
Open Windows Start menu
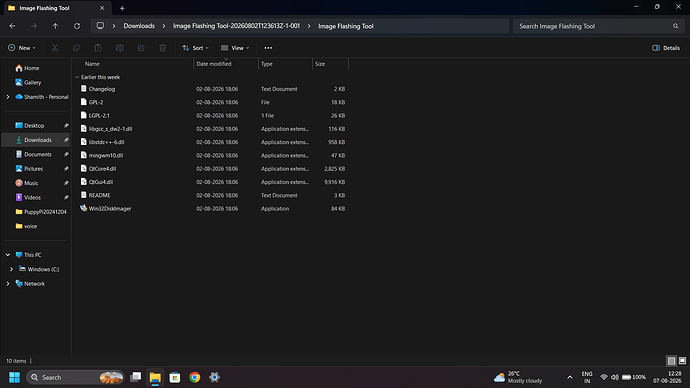(x=15, y=377)
